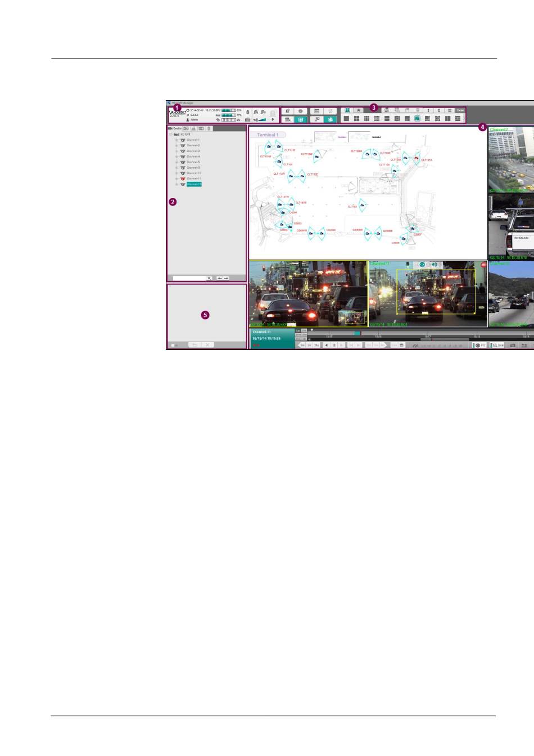Switch to the Device tab
Image resolution: width=534 pixels, height=756 pixels.
(x=174, y=129)
